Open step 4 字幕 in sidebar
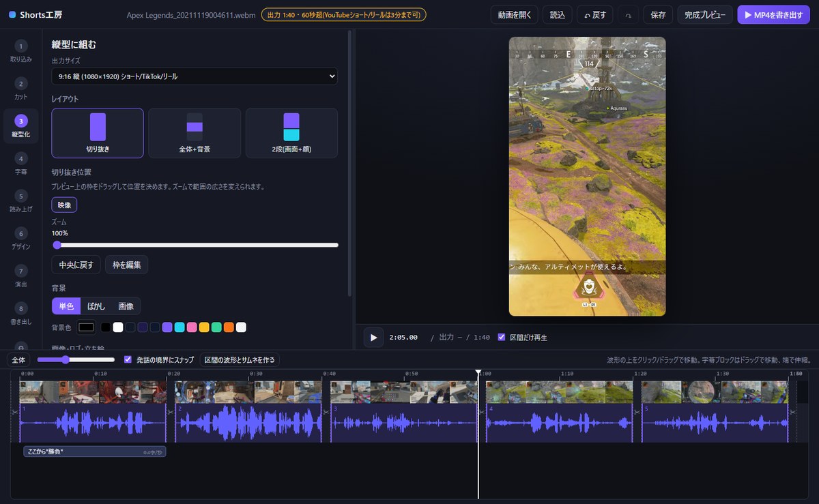The height and width of the screenshot is (504, 819). click(20, 164)
